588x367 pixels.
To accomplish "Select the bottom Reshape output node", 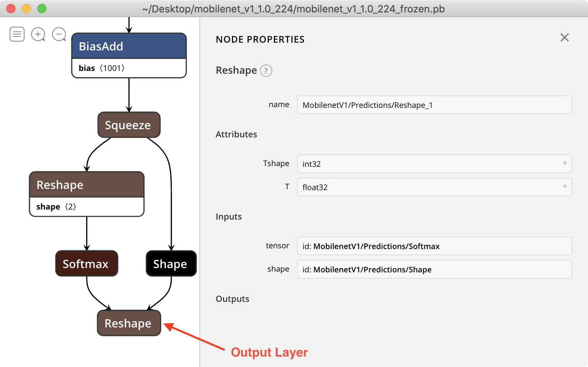I will [129, 323].
